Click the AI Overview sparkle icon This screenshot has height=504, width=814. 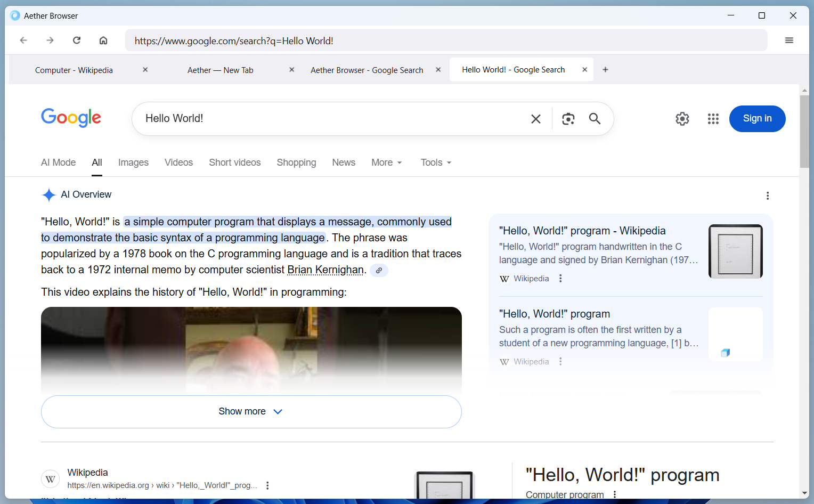tap(48, 195)
